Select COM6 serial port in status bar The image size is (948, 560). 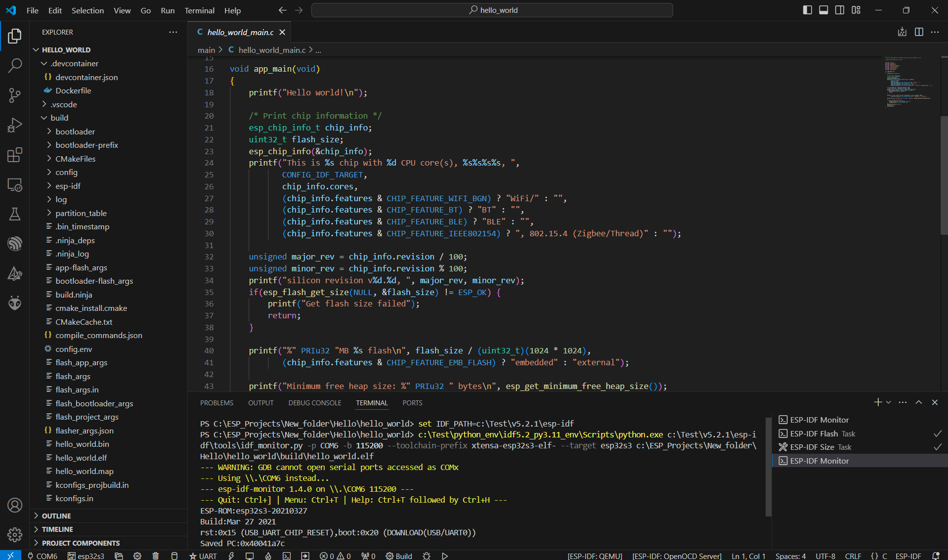(43, 556)
